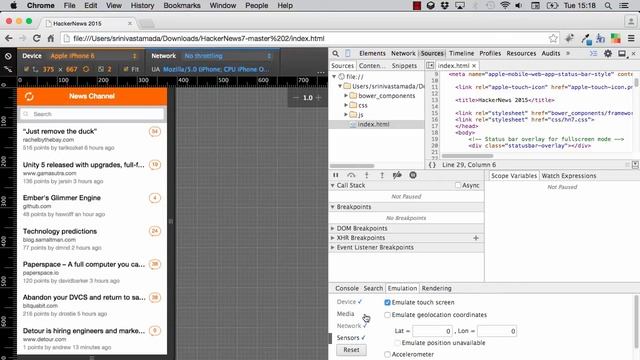Viewport: 640px width, 360px height.
Task: Select index.html in file tree
Action: click(x=373, y=124)
